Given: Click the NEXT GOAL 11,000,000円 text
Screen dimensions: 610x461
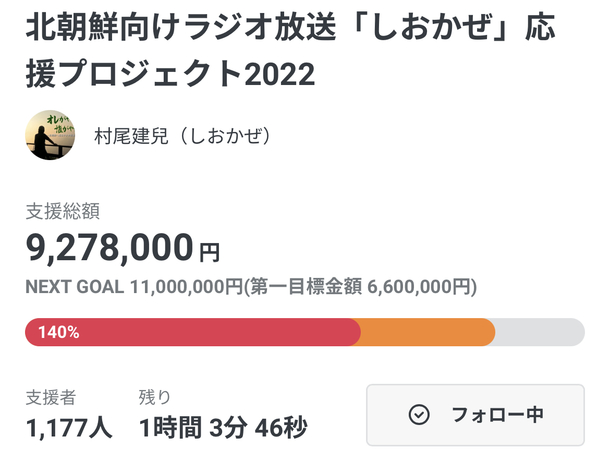Looking at the screenshot, I should coord(134,287).
